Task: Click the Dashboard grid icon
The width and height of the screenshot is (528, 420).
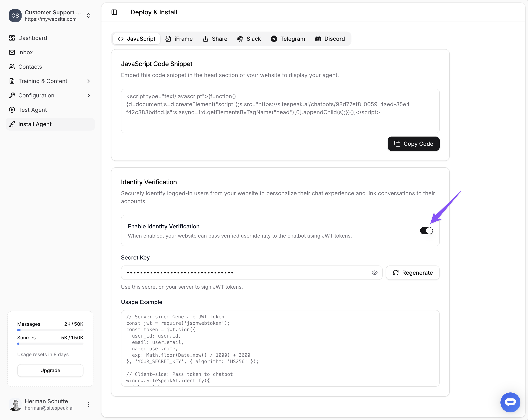Action: pos(12,38)
